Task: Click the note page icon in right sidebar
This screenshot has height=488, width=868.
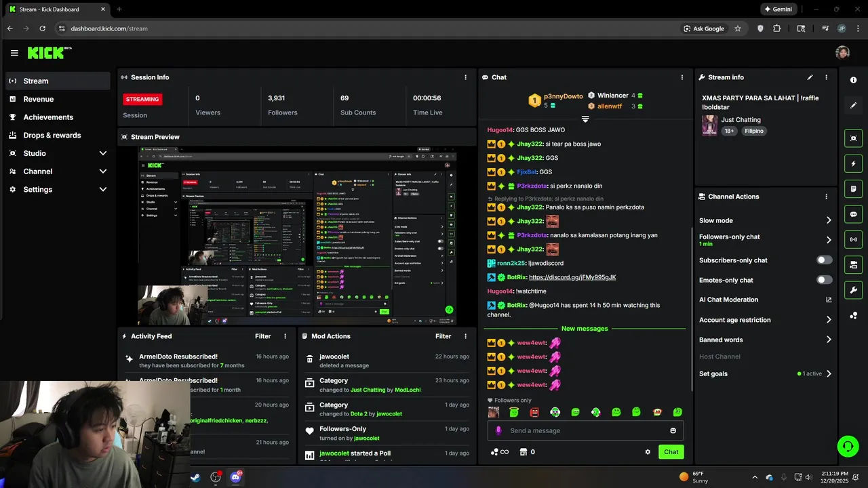Action: pos(853,188)
